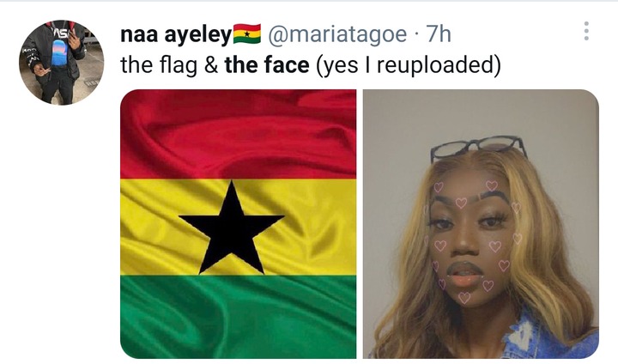
Task: Visit the @mariatagoe handle link
Action: pyautogui.click(x=337, y=34)
